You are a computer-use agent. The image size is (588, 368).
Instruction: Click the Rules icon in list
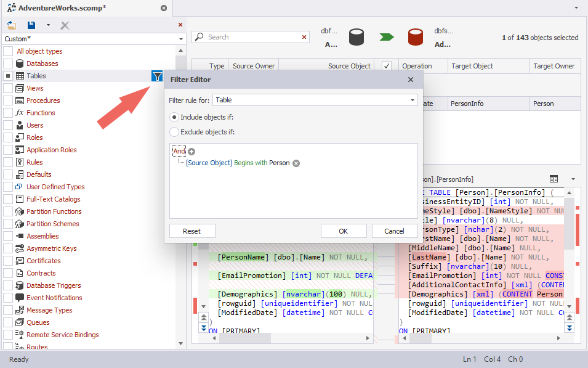click(20, 162)
